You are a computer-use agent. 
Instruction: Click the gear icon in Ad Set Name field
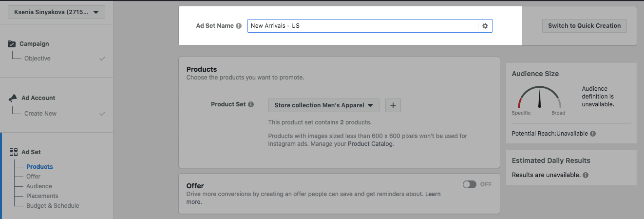[485, 26]
